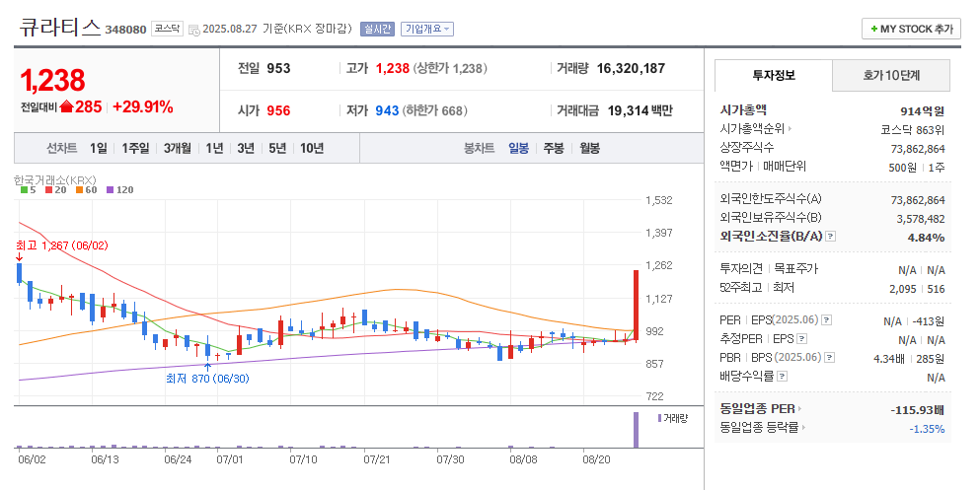The image size is (980, 490).
Task: Click the 07/21 date label on chart axis
Action: (377, 459)
